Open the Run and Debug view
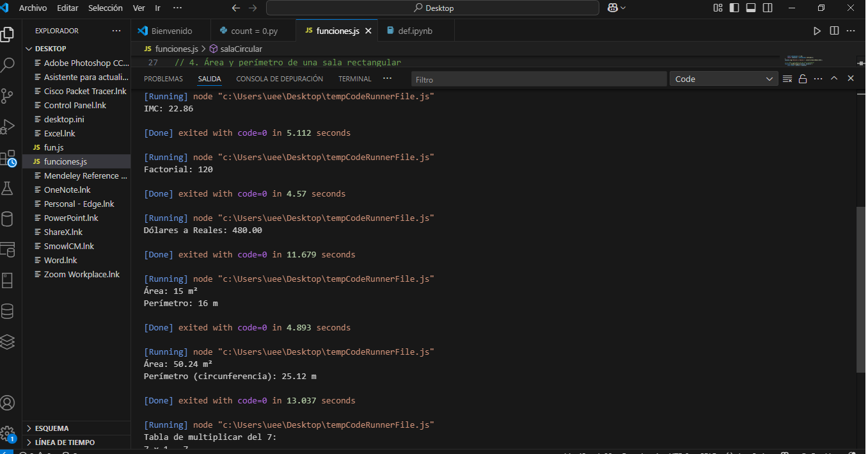The width and height of the screenshot is (868, 454). 7,127
